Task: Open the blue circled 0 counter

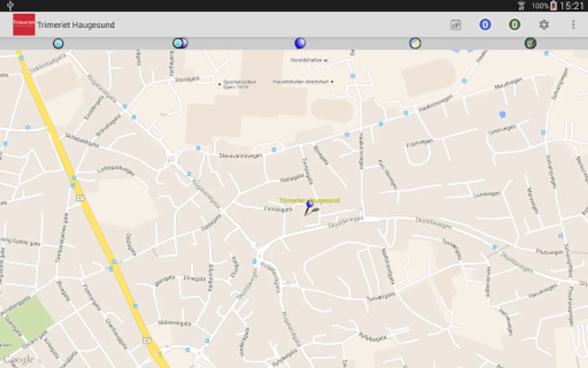Action: point(485,25)
